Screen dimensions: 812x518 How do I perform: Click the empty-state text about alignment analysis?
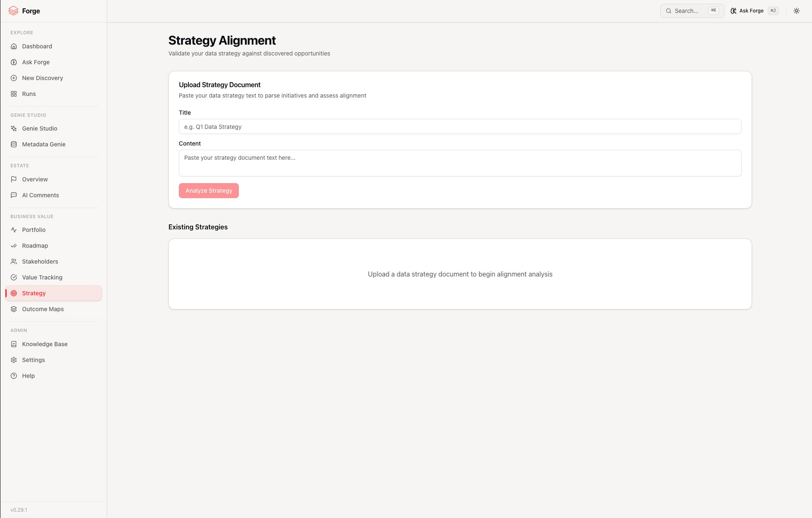click(x=460, y=274)
